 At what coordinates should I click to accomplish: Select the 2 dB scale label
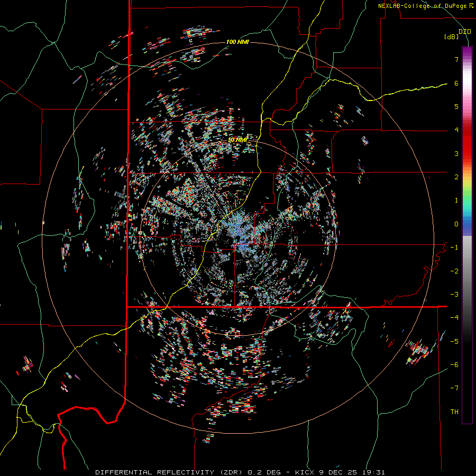(x=456, y=177)
